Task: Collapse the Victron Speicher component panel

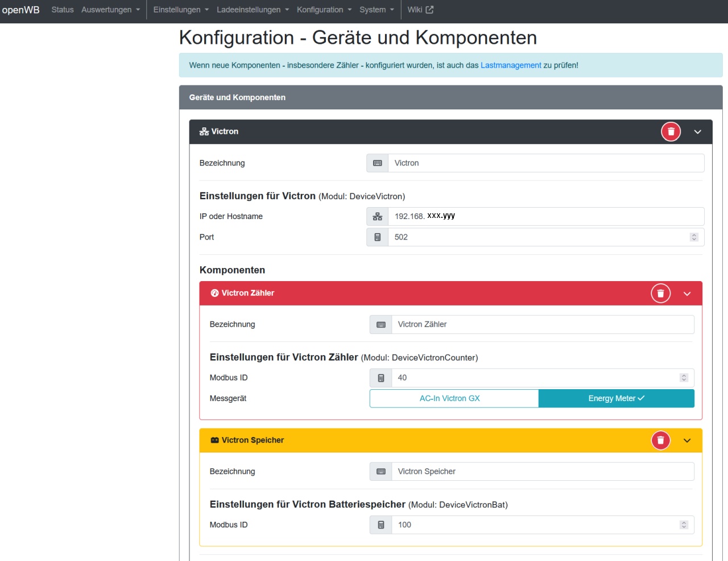Action: [687, 440]
